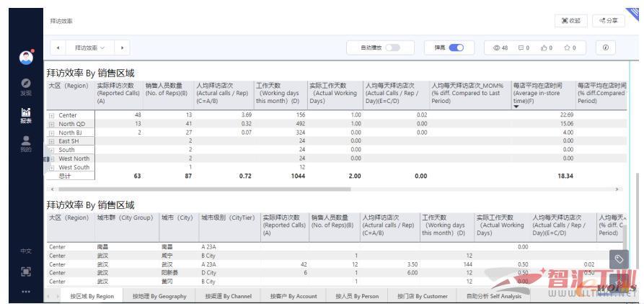Image resolution: width=644 pixels, height=304 pixels.
Task: Click the sort arrow under 每店平均在店时间 header
Action: coord(516,107)
